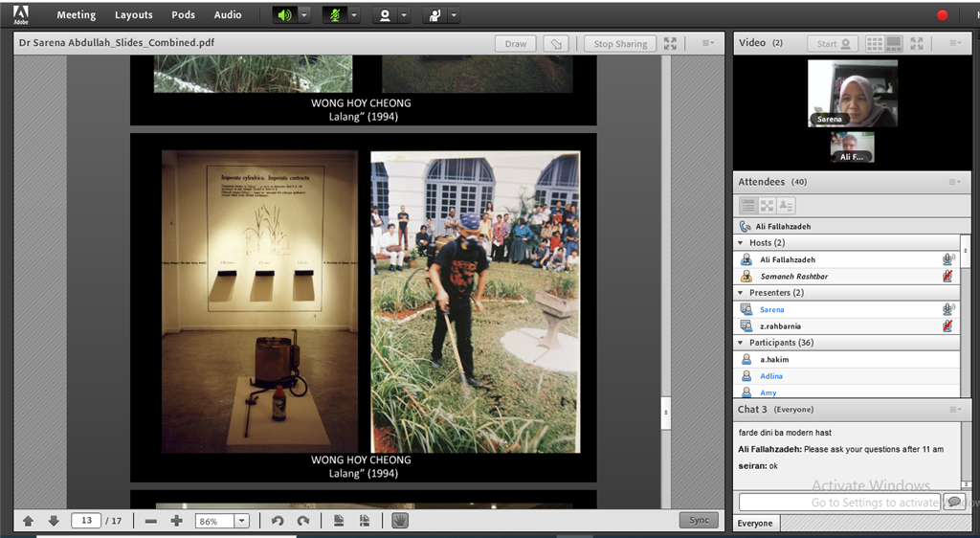Collapse the Presenters (2) group

click(x=741, y=292)
